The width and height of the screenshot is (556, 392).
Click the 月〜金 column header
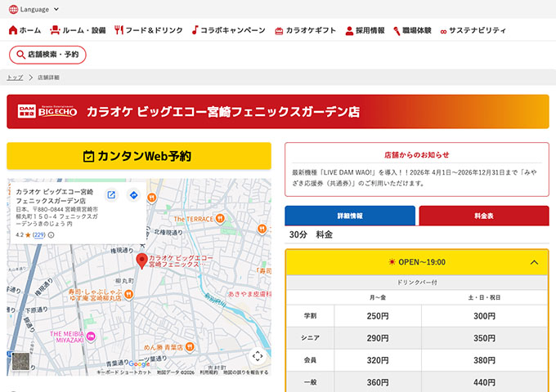(378, 297)
